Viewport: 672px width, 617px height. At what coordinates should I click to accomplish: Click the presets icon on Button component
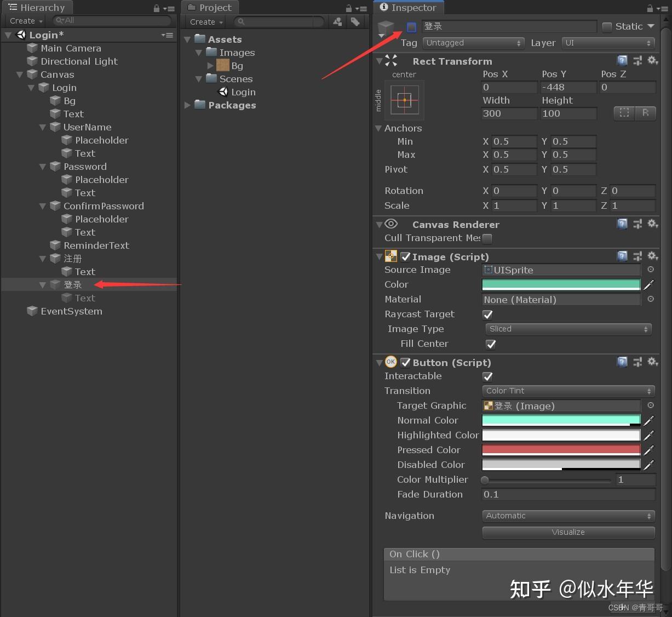[x=637, y=362]
